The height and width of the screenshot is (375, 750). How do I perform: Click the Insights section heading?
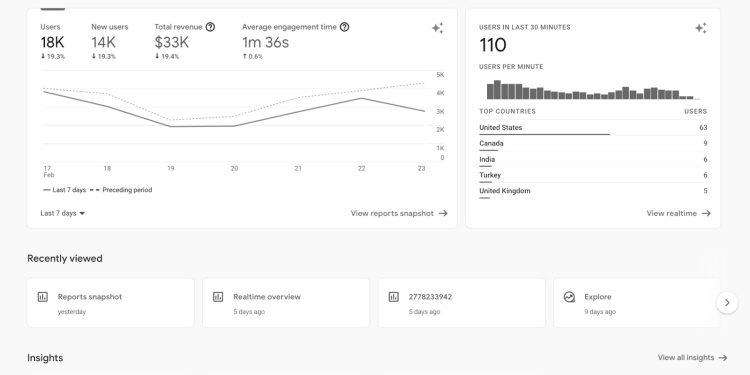click(x=45, y=358)
